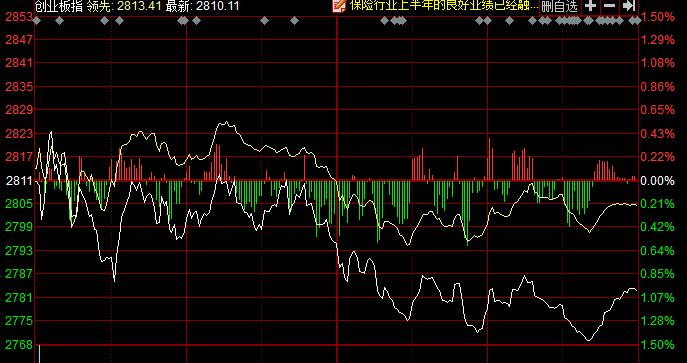Open the yellow 保险行业上半年 news headline
Screen dimensions: 687x363
coord(443,6)
